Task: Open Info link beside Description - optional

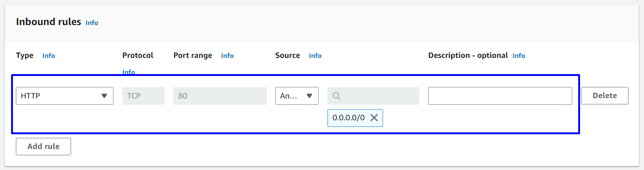Action: (518, 56)
